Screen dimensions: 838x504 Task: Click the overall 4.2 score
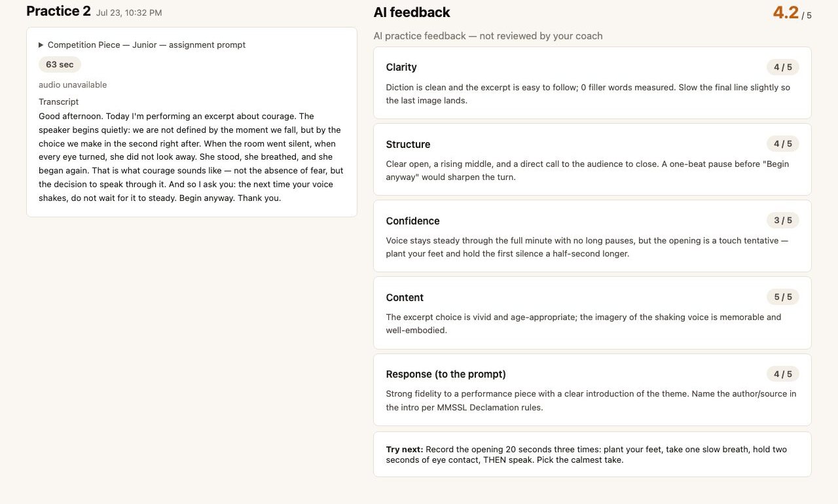[786, 12]
